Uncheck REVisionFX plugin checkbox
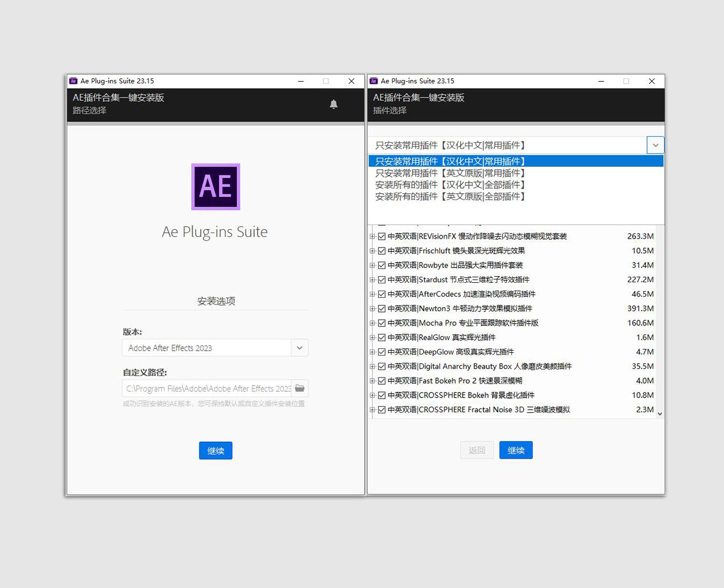The width and height of the screenshot is (724, 588). [382, 236]
